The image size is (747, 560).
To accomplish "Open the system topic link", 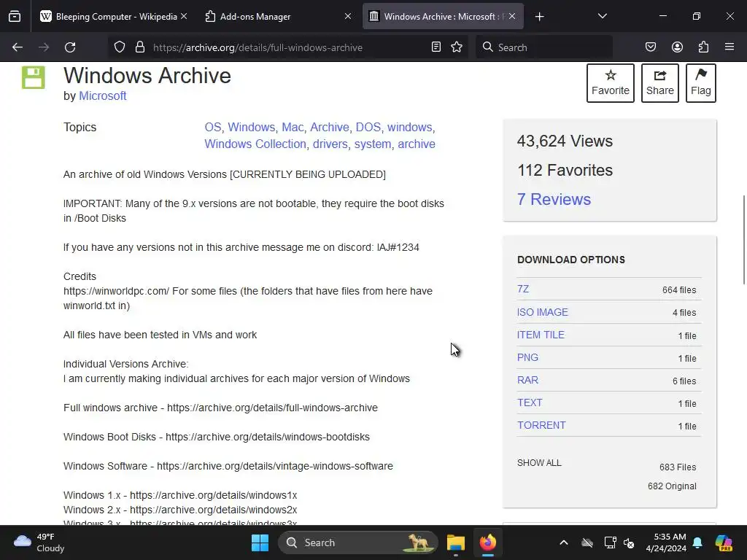I will coord(373,144).
